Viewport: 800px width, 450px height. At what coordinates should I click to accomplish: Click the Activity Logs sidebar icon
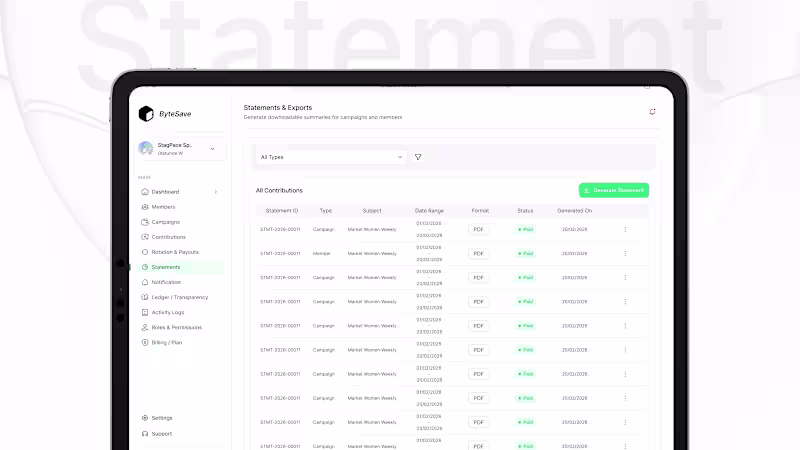pos(145,312)
